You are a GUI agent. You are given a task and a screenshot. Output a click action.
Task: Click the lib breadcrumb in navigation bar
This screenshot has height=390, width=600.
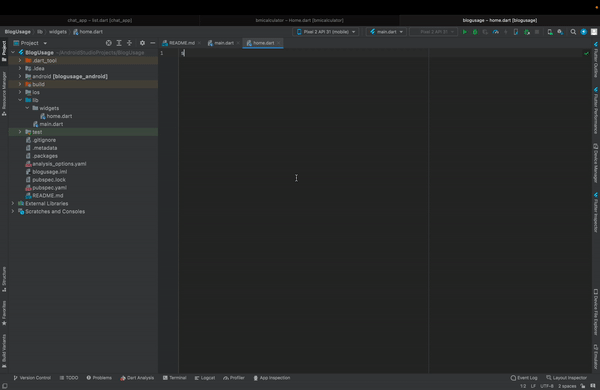40,32
